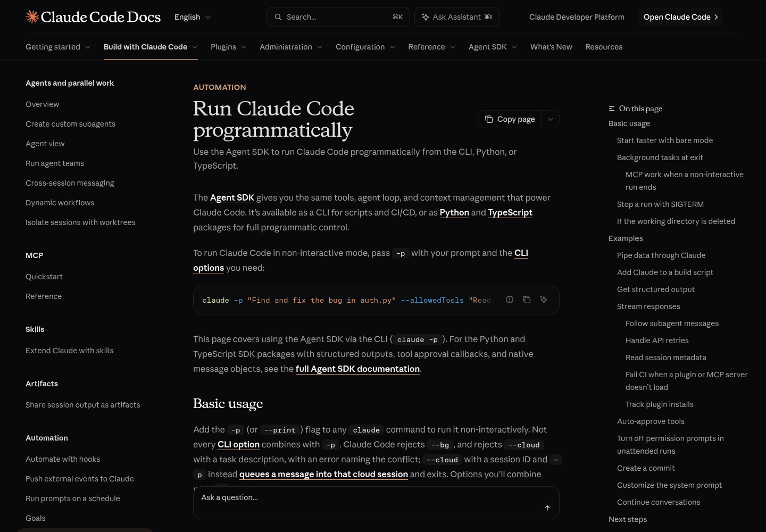This screenshot has height=532, width=766.
Task: Open Share session output as artifacts page
Action: pos(83,405)
